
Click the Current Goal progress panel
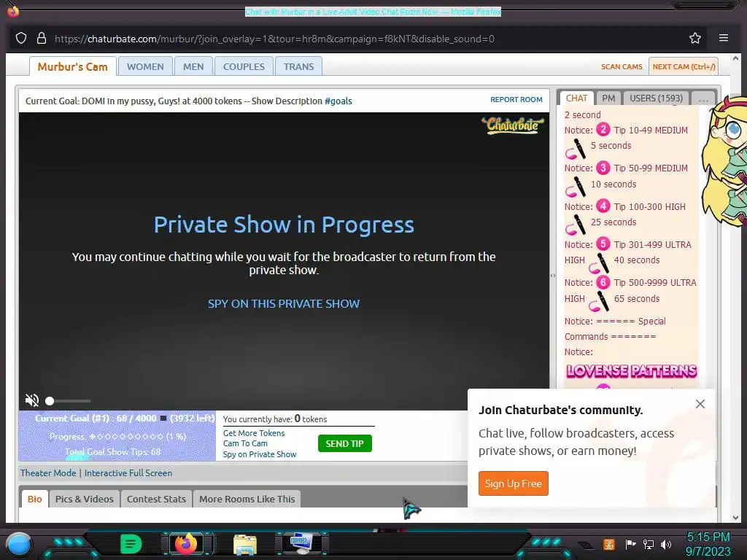click(117, 436)
